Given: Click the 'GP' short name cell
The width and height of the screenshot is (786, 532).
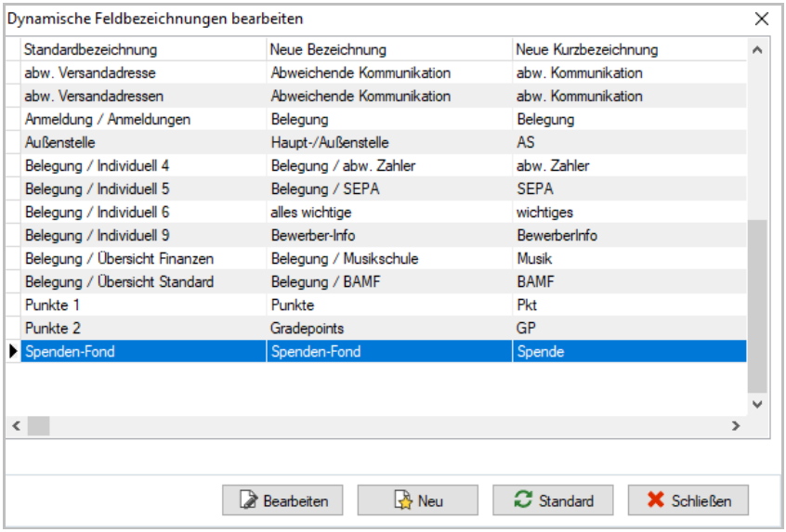Looking at the screenshot, I should click(x=630, y=328).
